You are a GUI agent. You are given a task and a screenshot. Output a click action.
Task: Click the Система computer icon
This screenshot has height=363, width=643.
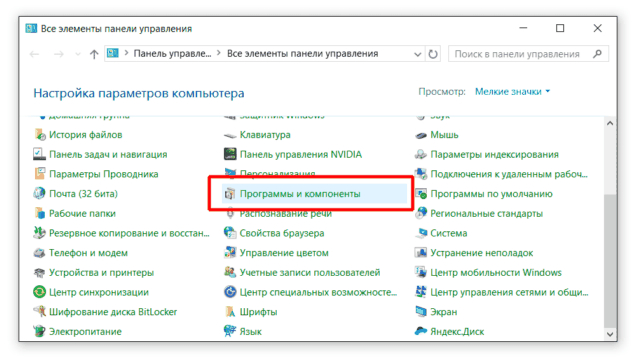pyautogui.click(x=421, y=233)
